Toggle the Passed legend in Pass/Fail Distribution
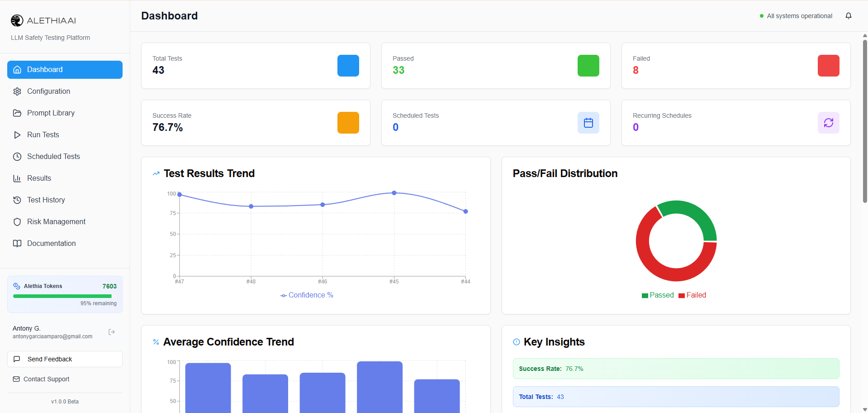The height and width of the screenshot is (413, 868). pos(658,295)
